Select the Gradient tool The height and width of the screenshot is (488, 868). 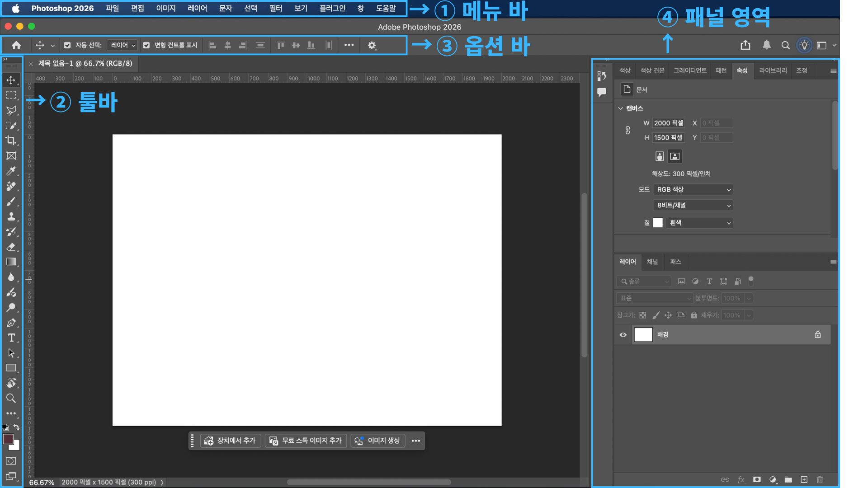tap(11, 262)
